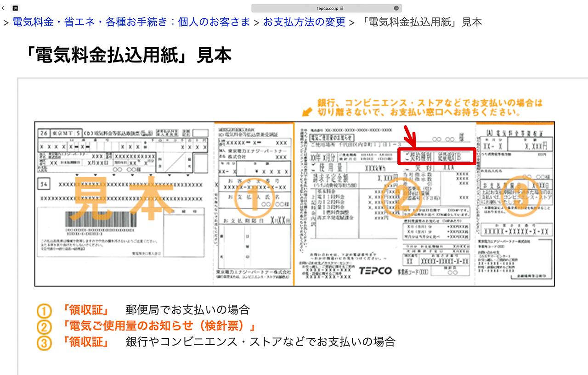Open お支払方法の変更 breadcrumb link
Screen dimensions: 588x375
(304, 22)
